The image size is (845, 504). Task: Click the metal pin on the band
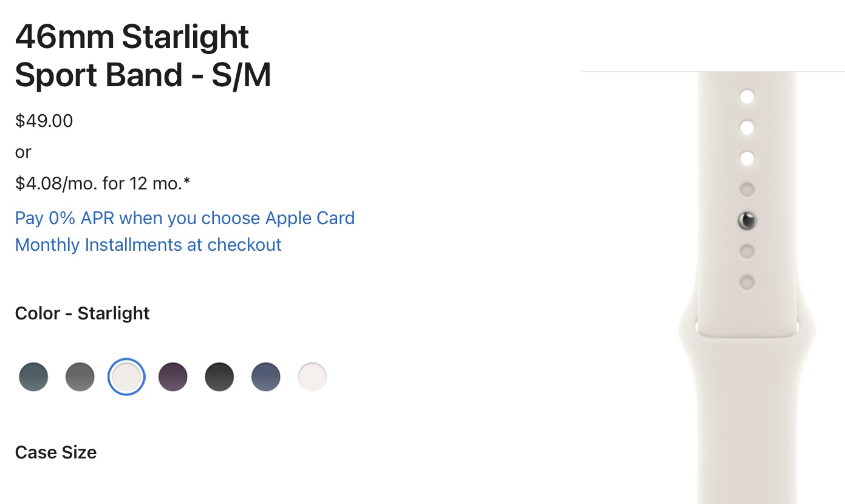tap(747, 220)
